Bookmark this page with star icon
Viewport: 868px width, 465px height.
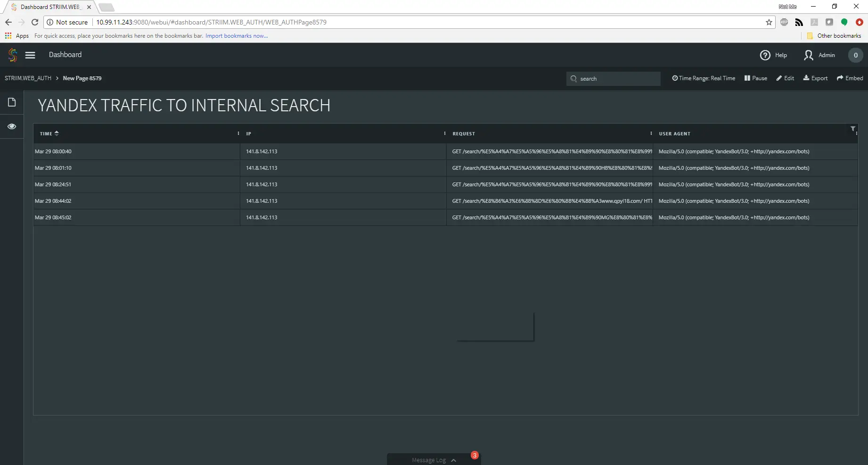tap(769, 22)
